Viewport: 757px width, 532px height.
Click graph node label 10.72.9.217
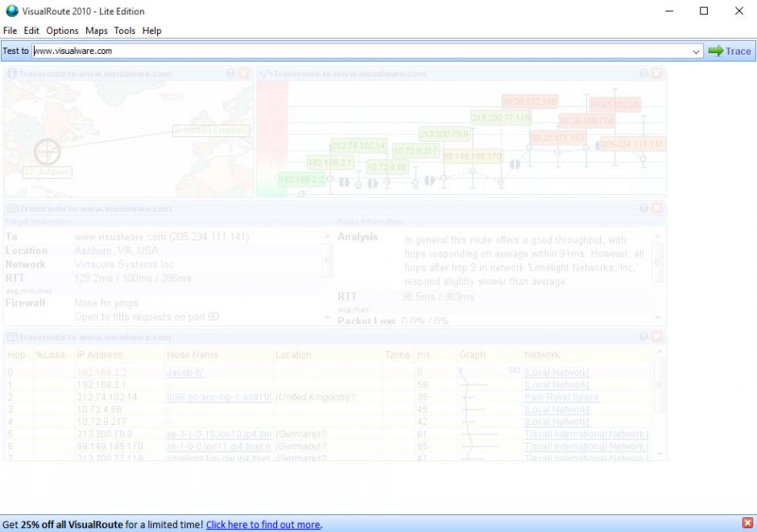pos(416,151)
